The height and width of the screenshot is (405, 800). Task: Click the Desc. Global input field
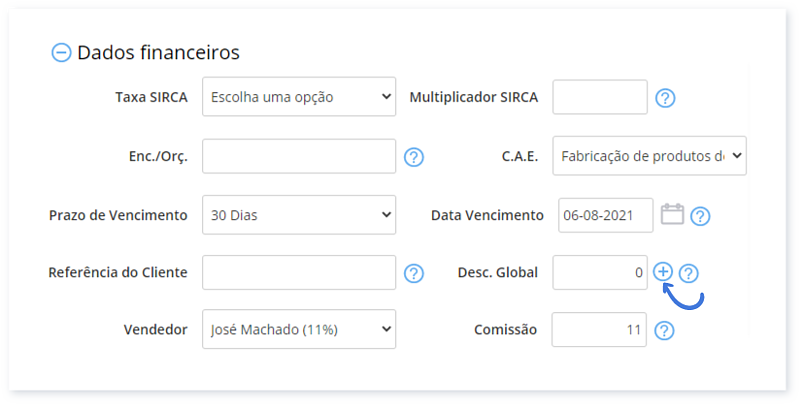click(x=600, y=272)
